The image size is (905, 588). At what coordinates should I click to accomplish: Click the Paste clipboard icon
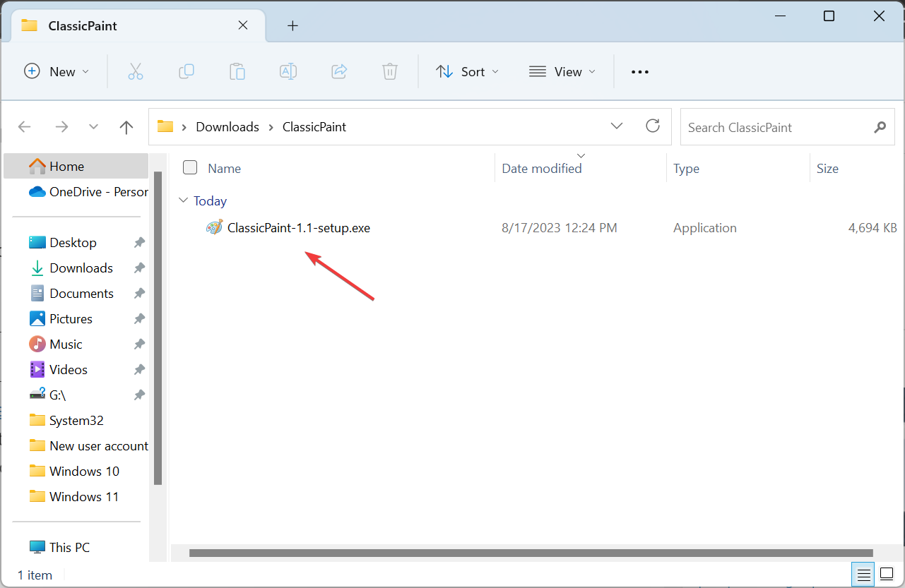tap(237, 71)
